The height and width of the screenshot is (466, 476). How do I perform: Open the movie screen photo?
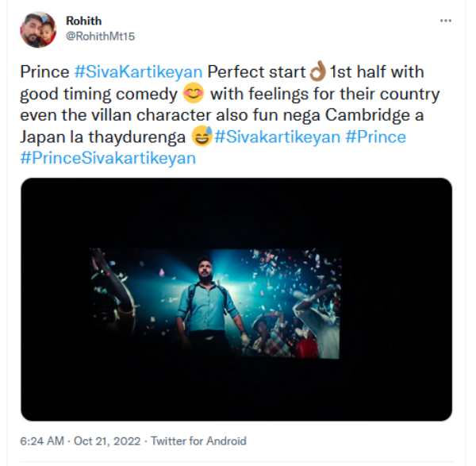click(x=236, y=298)
